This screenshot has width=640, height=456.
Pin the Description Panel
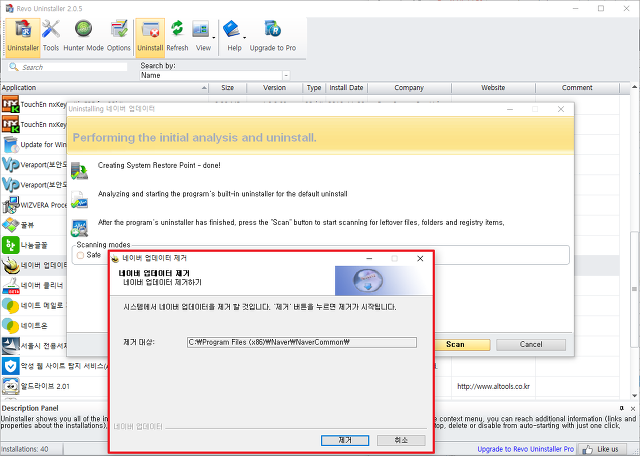(x=622, y=408)
